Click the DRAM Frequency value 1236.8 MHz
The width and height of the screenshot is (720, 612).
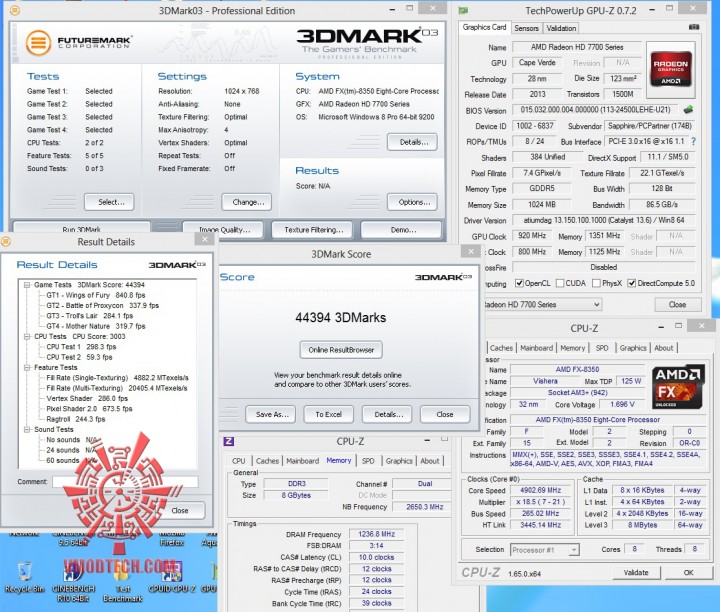pyautogui.click(x=376, y=534)
